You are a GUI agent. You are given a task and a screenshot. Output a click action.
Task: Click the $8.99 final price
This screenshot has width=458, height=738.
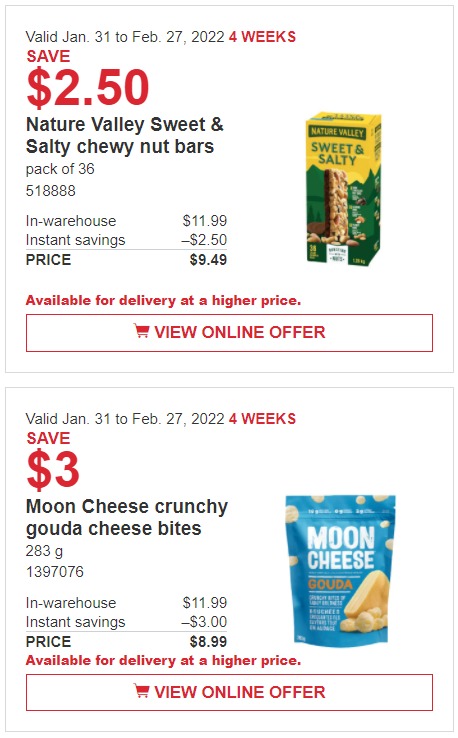click(x=208, y=642)
